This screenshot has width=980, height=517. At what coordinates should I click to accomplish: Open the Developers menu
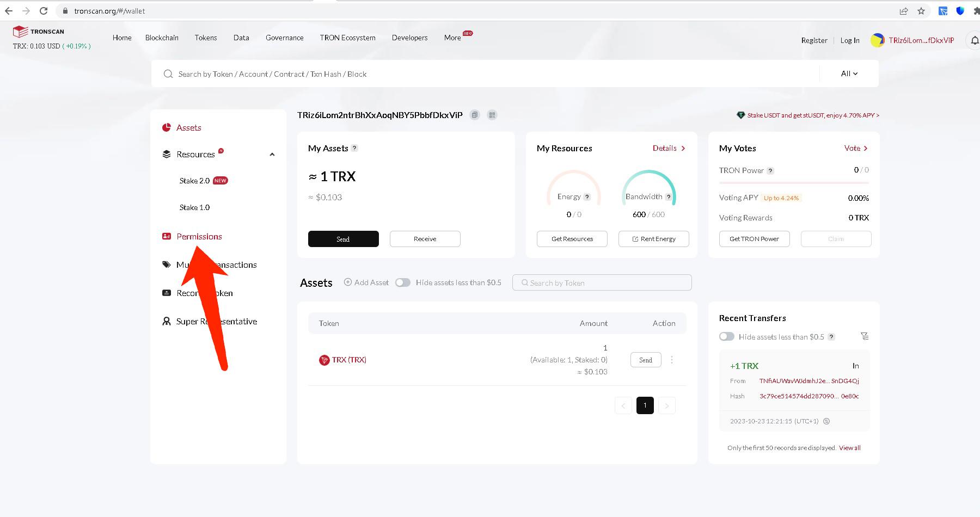[410, 38]
